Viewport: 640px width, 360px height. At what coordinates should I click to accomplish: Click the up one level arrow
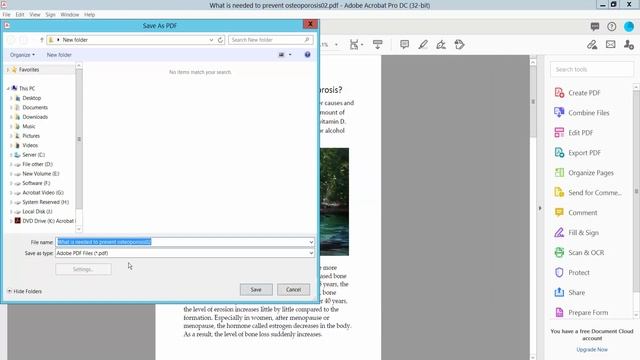(41, 40)
